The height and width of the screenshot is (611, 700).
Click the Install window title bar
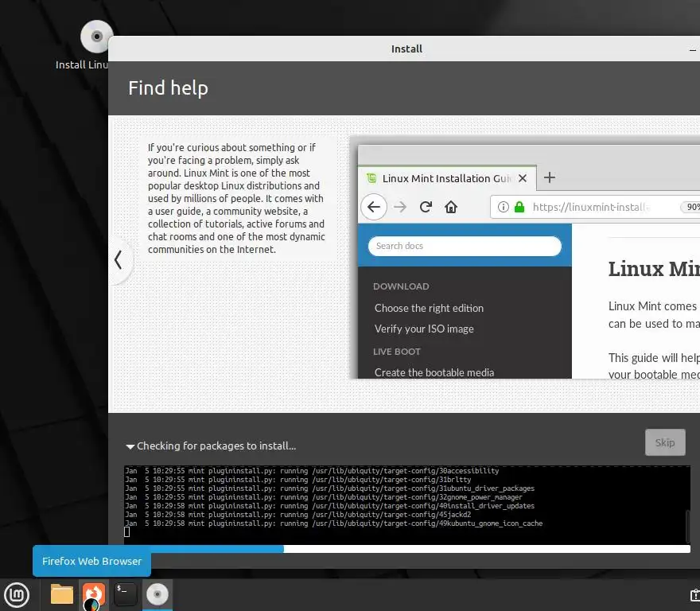point(404,49)
